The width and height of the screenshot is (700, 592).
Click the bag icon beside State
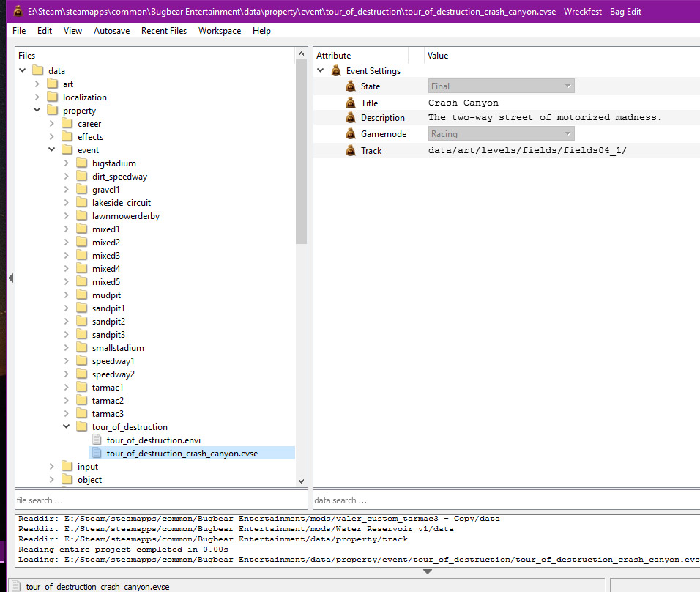351,86
